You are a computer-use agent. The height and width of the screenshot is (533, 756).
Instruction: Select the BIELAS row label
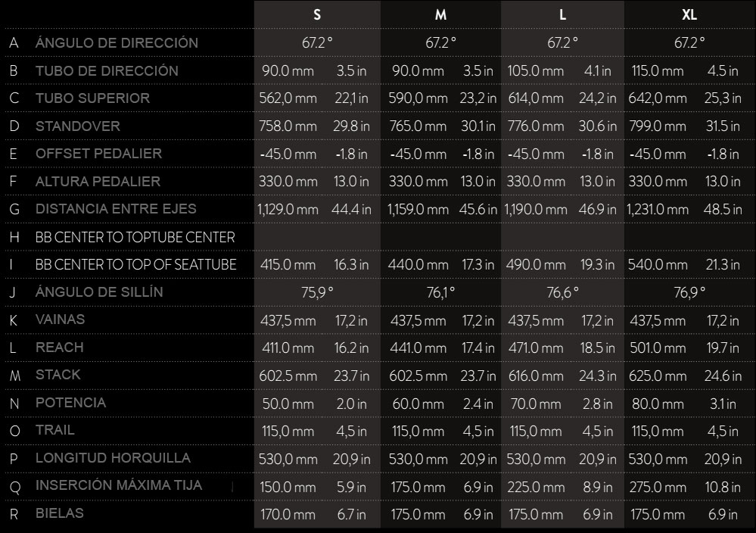pos(59,513)
